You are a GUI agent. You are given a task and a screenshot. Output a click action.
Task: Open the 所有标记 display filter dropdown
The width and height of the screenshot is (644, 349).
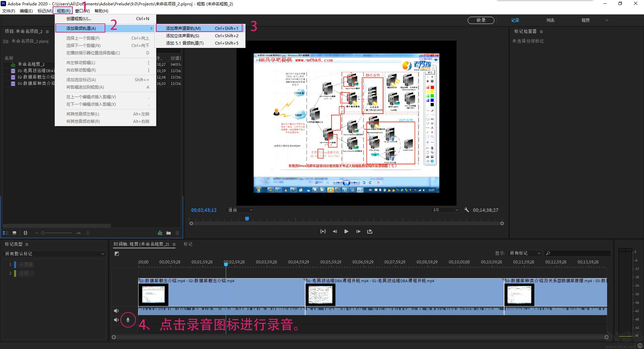tap(524, 253)
